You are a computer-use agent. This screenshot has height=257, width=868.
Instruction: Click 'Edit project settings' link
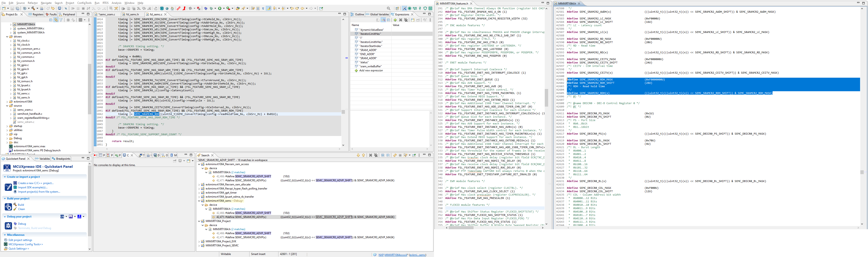20,240
